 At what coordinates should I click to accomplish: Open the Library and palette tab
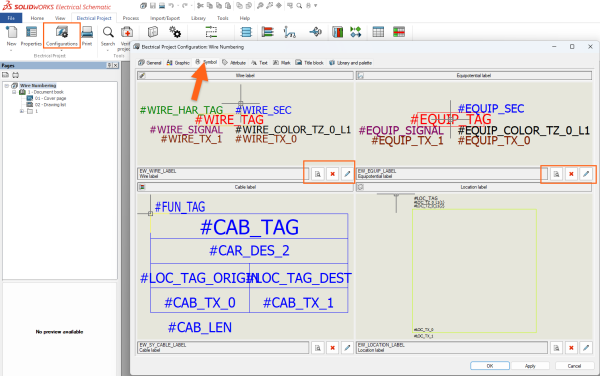(x=350, y=63)
